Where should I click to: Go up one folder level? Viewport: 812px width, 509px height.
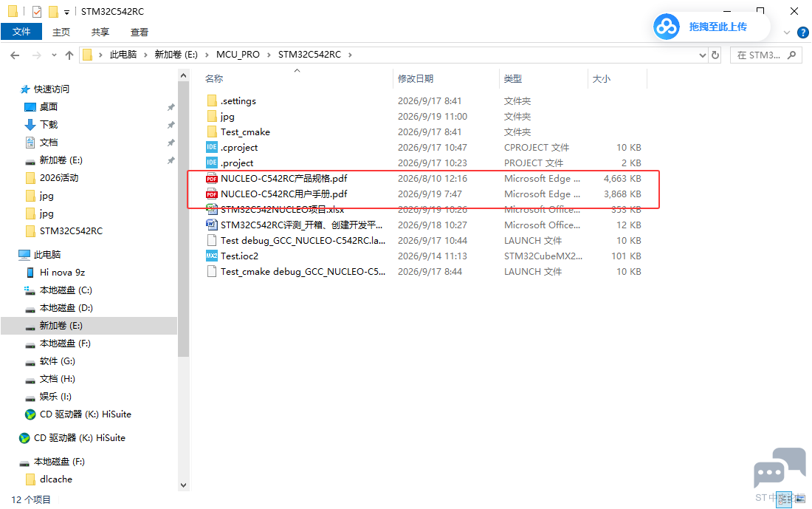[69, 55]
